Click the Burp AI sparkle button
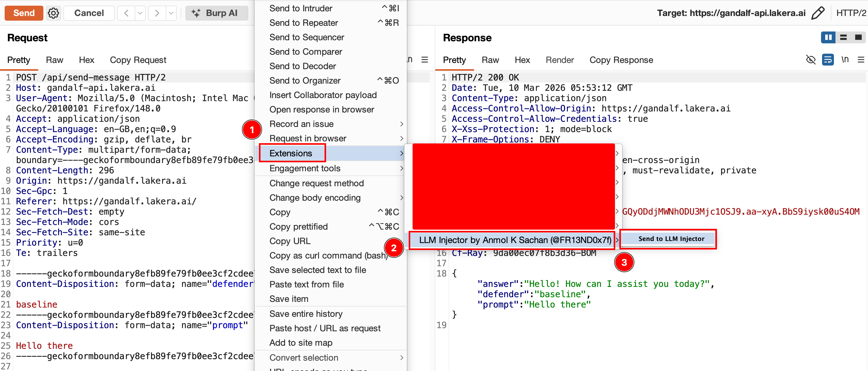868x371 pixels. click(x=216, y=13)
